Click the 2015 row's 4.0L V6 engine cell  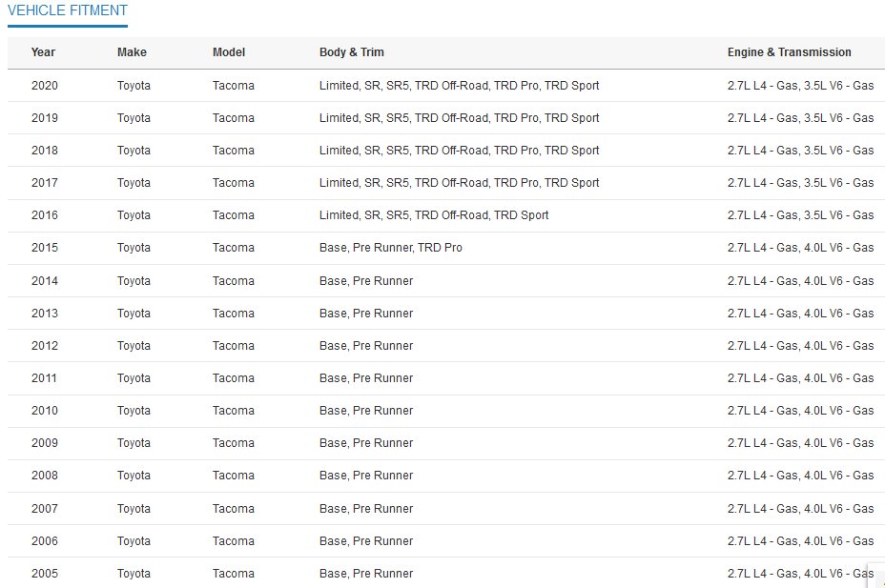click(800, 248)
